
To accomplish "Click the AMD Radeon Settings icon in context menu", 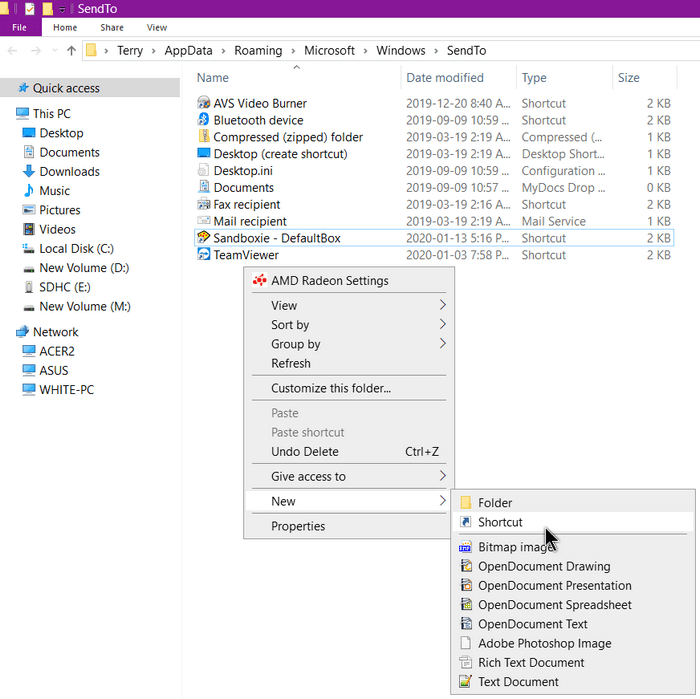I will (x=259, y=280).
